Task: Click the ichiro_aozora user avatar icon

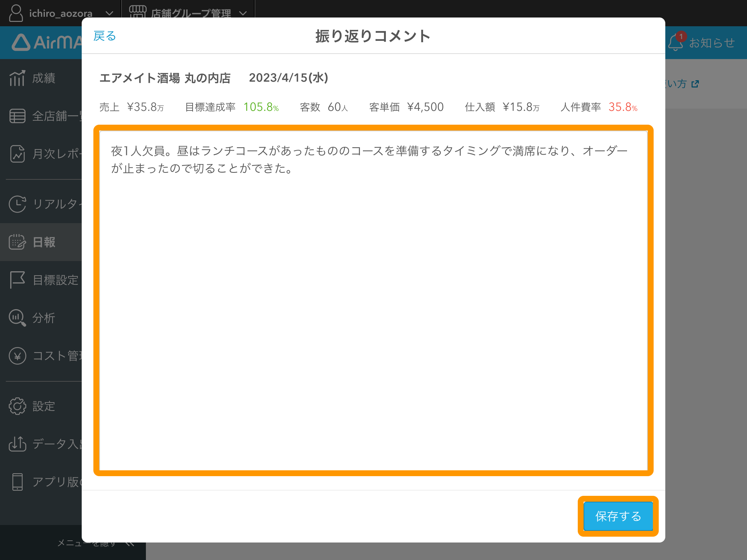Action: coord(16,13)
